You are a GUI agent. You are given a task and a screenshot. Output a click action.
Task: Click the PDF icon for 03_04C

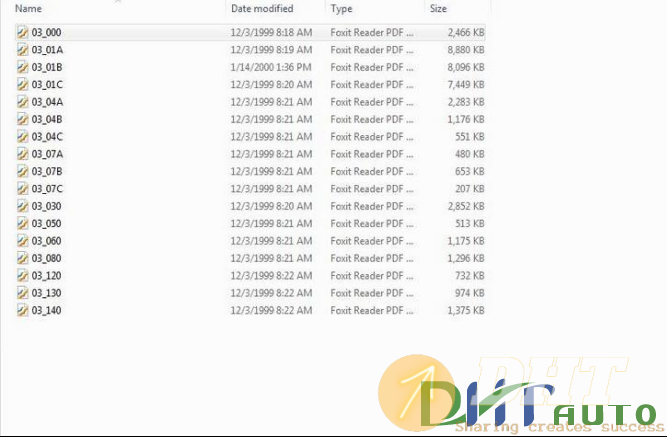pos(23,137)
